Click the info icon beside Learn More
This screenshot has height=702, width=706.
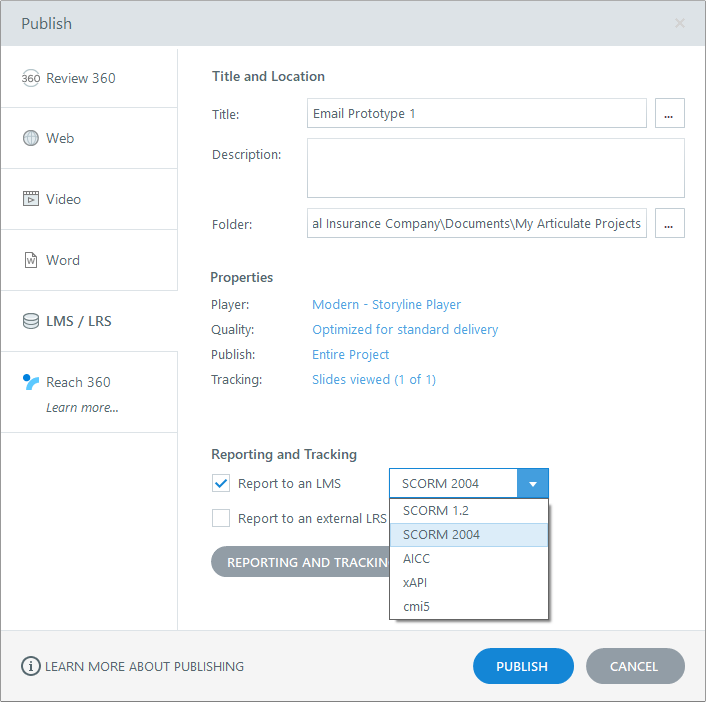coord(31,666)
